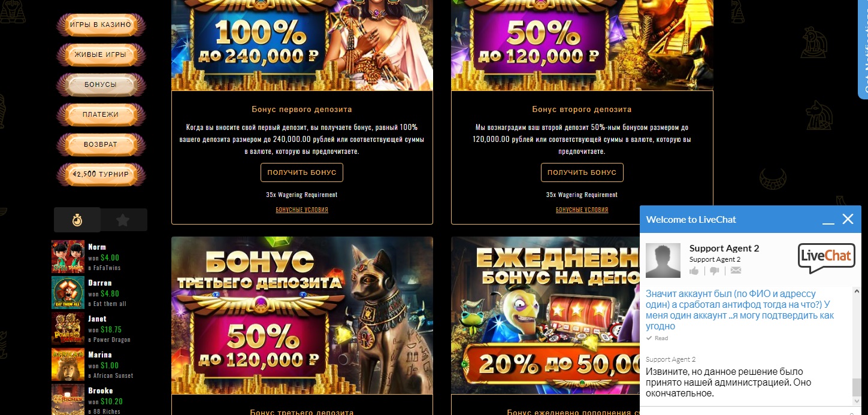Rate the agent with thumbs down icon

(715, 271)
